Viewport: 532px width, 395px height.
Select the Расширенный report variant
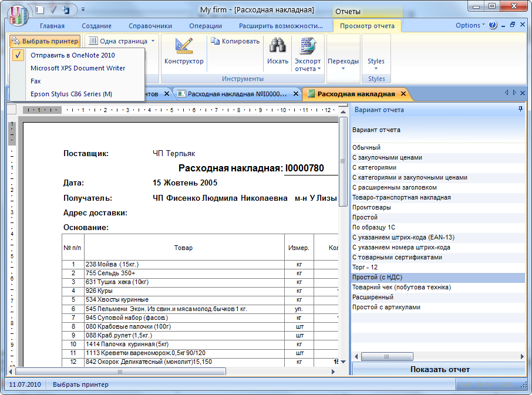point(437,297)
